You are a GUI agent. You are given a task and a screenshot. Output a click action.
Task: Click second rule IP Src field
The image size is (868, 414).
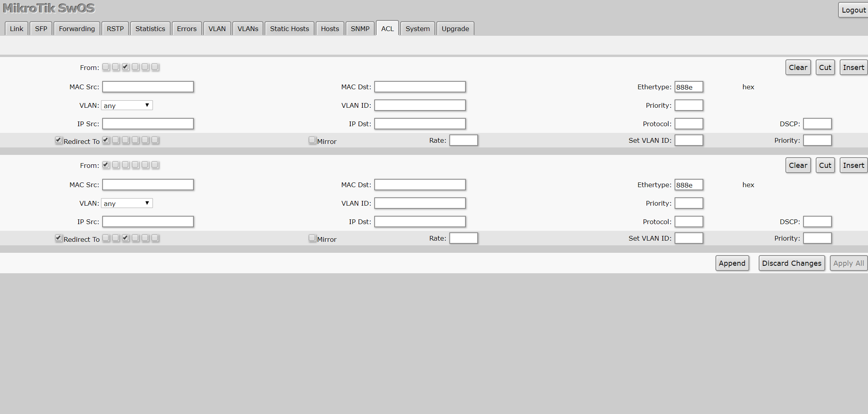[x=148, y=222]
